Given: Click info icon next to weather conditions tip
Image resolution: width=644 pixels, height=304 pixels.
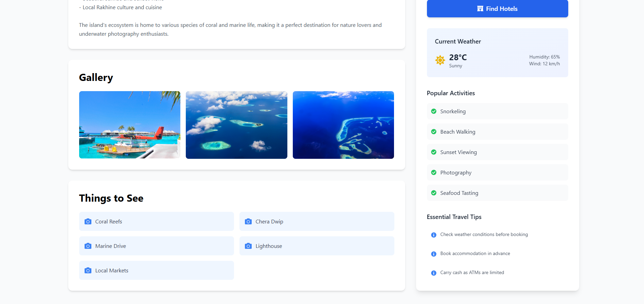Looking at the screenshot, I should [x=434, y=235].
